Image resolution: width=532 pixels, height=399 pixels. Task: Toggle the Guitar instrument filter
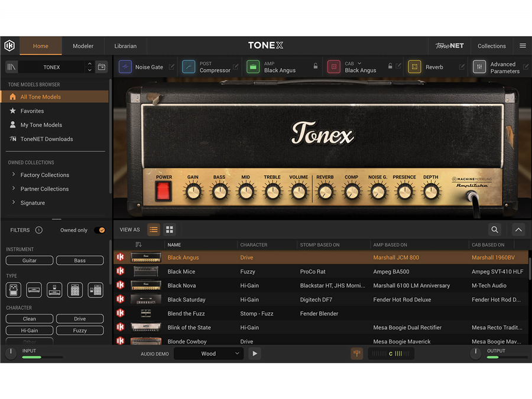coord(30,261)
